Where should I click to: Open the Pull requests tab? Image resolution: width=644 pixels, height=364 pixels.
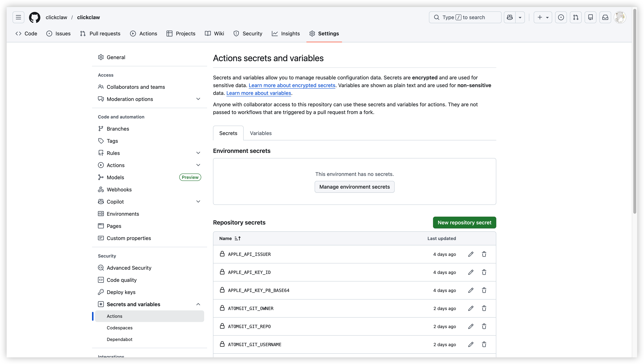[100, 34]
